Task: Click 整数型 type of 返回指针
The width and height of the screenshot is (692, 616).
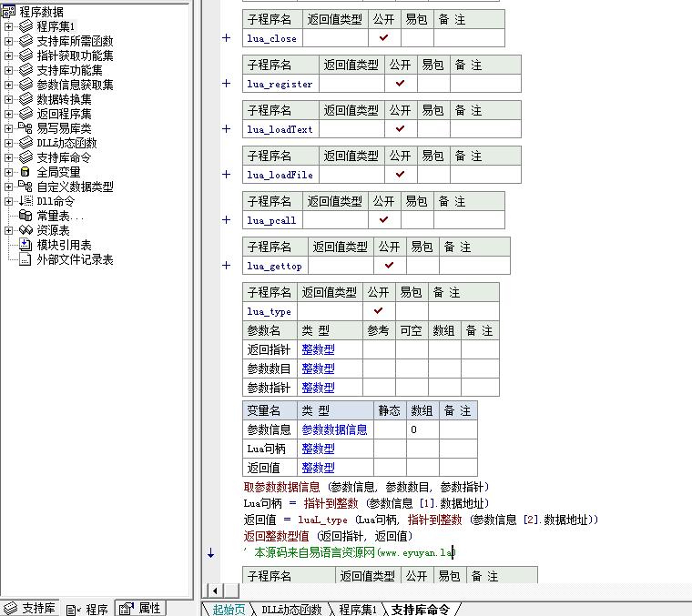Action: [x=318, y=349]
